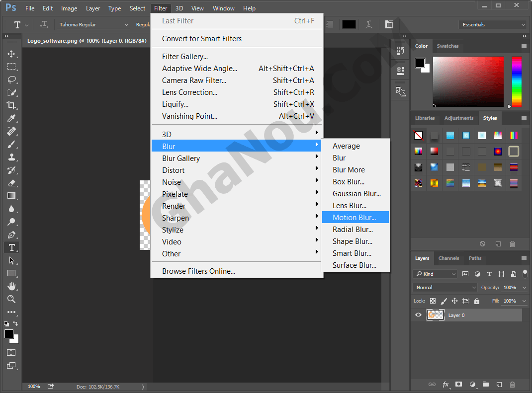Toggle adjustment layer filter

click(x=477, y=274)
